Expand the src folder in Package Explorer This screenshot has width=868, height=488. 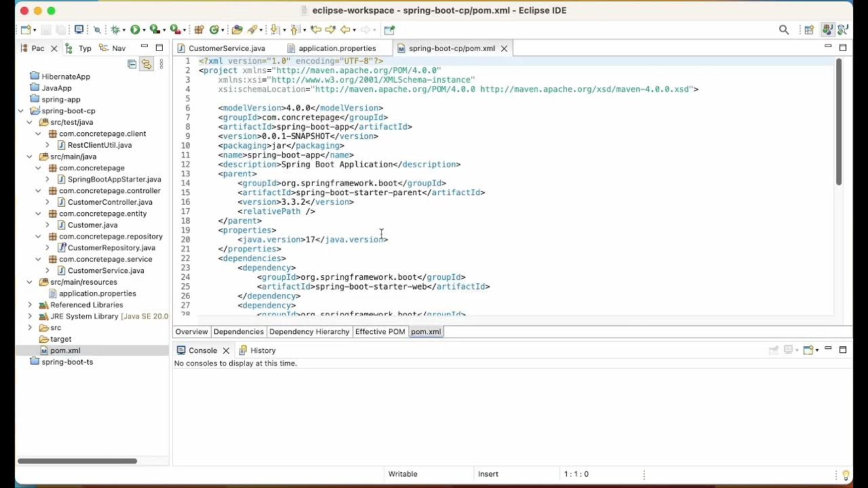(x=30, y=327)
